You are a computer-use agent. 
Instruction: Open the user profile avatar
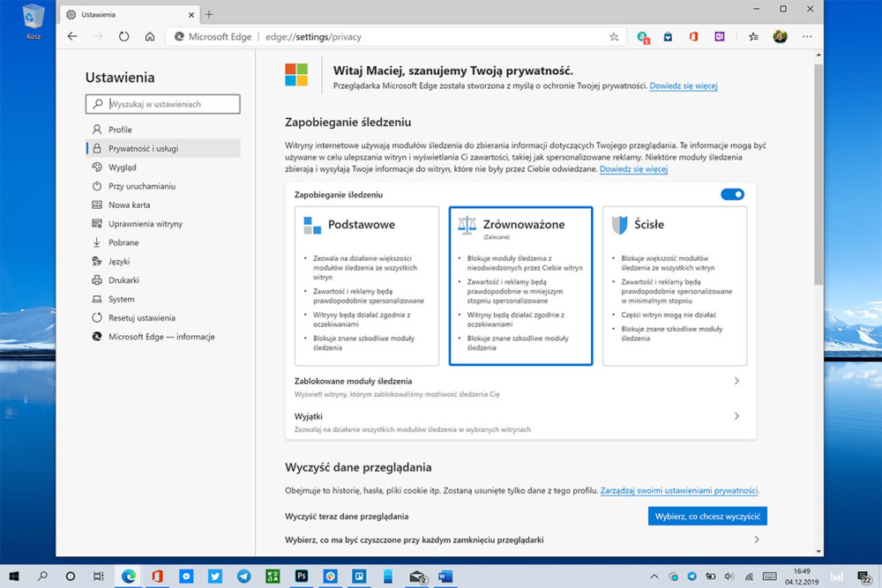tap(780, 36)
